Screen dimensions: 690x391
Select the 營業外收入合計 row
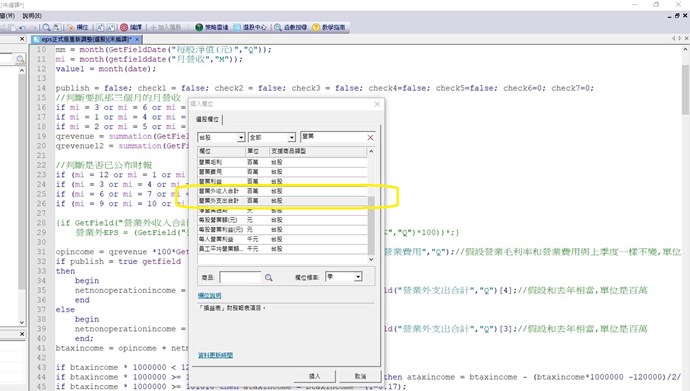[282, 191]
